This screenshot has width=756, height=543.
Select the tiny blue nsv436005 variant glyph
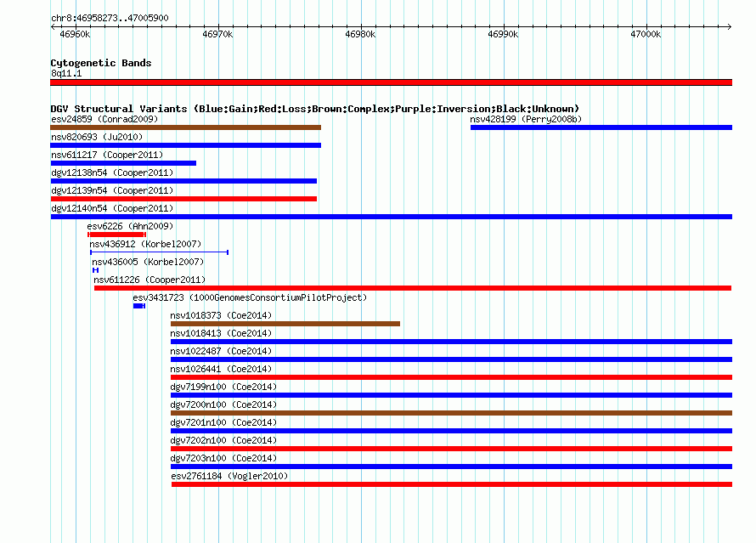[x=95, y=270]
